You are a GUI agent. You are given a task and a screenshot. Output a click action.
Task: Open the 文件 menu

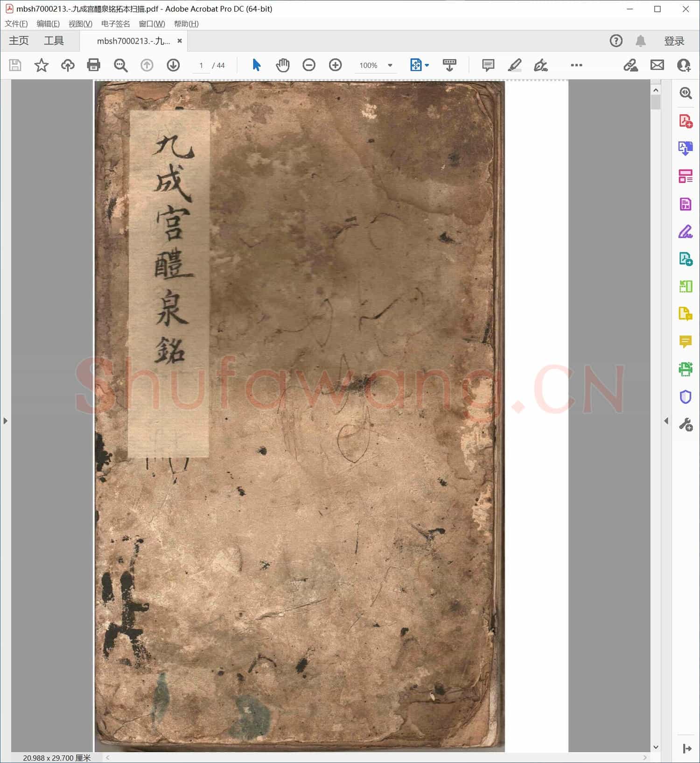tap(16, 24)
